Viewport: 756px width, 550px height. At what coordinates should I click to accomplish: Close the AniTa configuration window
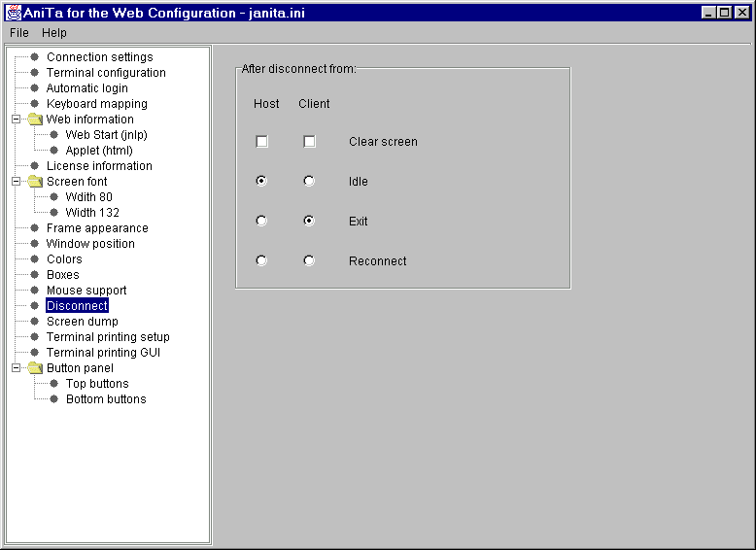tap(742, 13)
